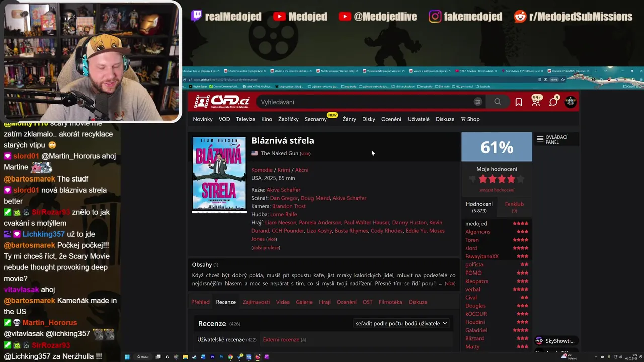Open Photoshop from the taskbar

(221, 357)
